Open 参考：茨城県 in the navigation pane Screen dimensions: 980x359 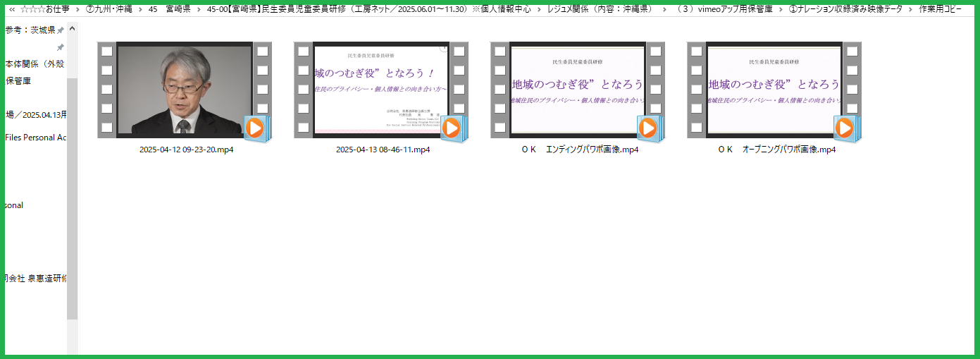pos(30,30)
